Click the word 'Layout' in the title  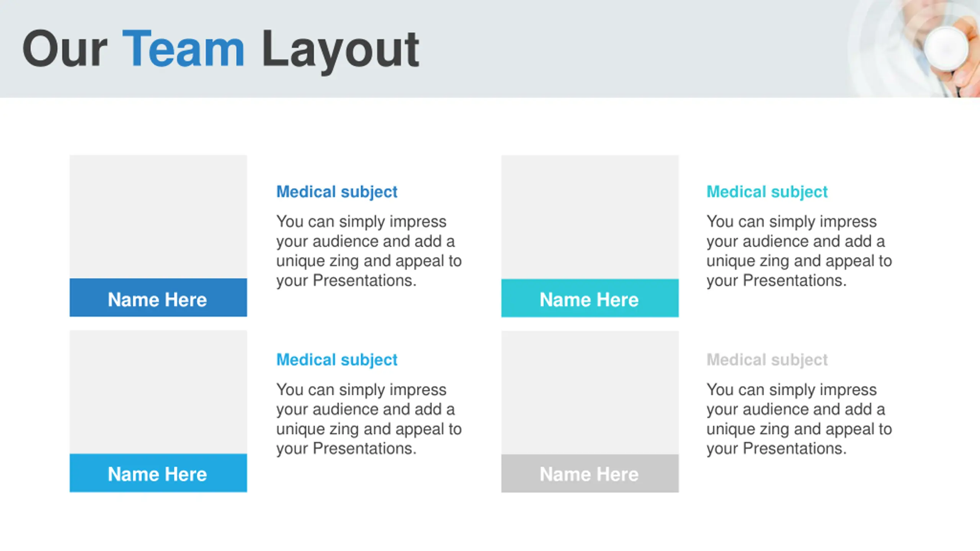coord(340,51)
